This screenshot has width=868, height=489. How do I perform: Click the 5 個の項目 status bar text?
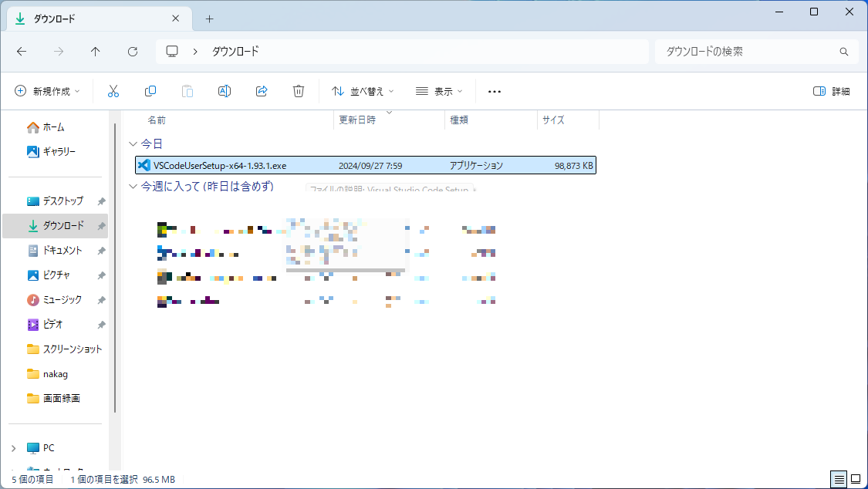32,480
